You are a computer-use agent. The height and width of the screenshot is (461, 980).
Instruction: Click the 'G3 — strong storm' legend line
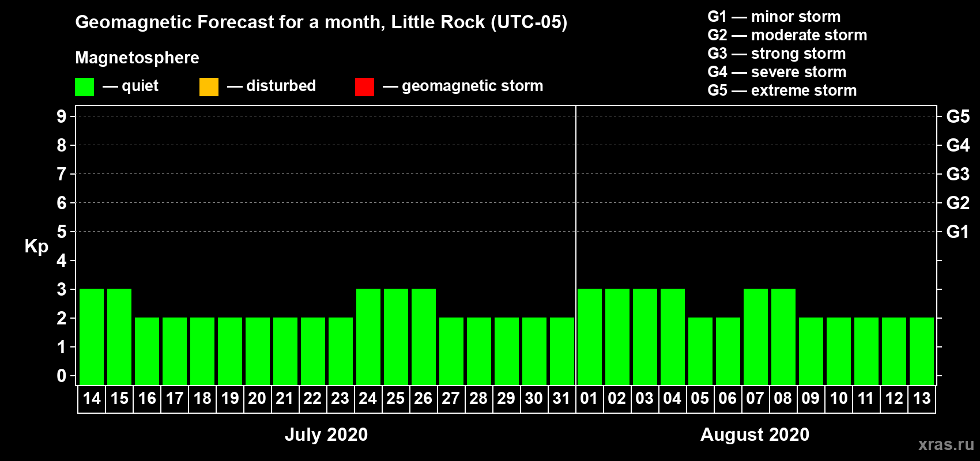pos(777,54)
